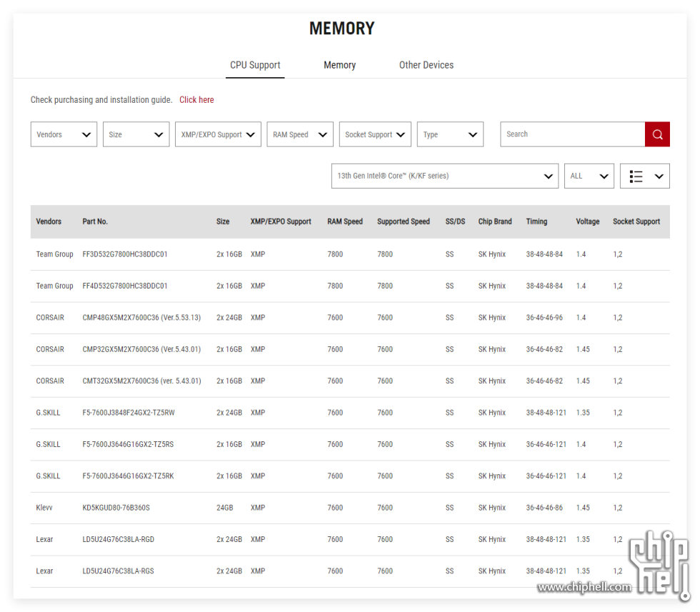Select part number LD5U24G76C38LA-RGD
700x612 pixels.
[x=119, y=539]
